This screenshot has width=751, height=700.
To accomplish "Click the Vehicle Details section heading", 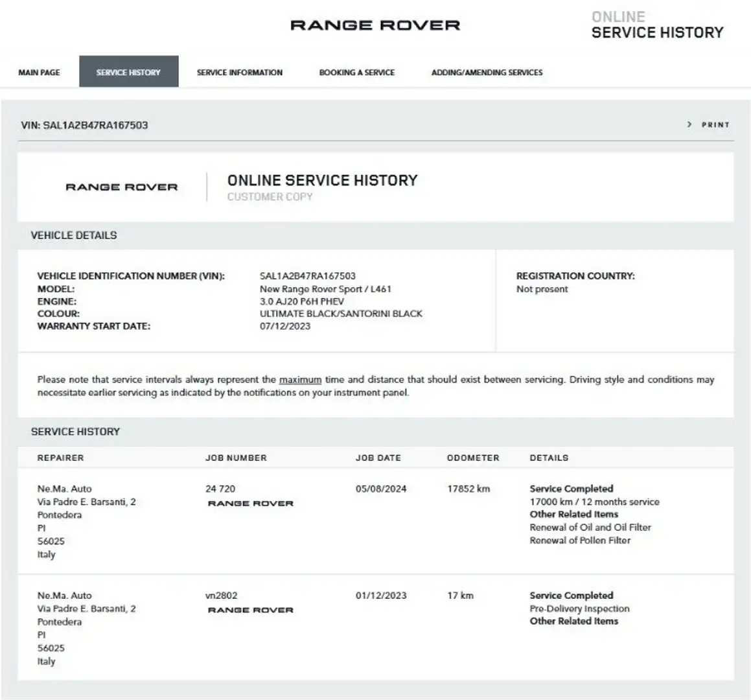I will pos(74,235).
